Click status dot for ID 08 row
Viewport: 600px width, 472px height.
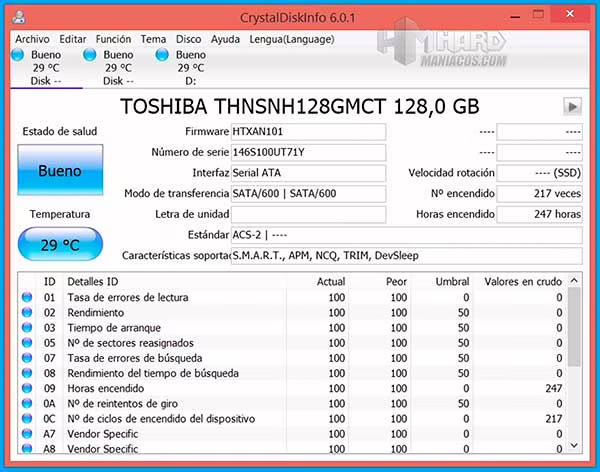tap(27, 373)
